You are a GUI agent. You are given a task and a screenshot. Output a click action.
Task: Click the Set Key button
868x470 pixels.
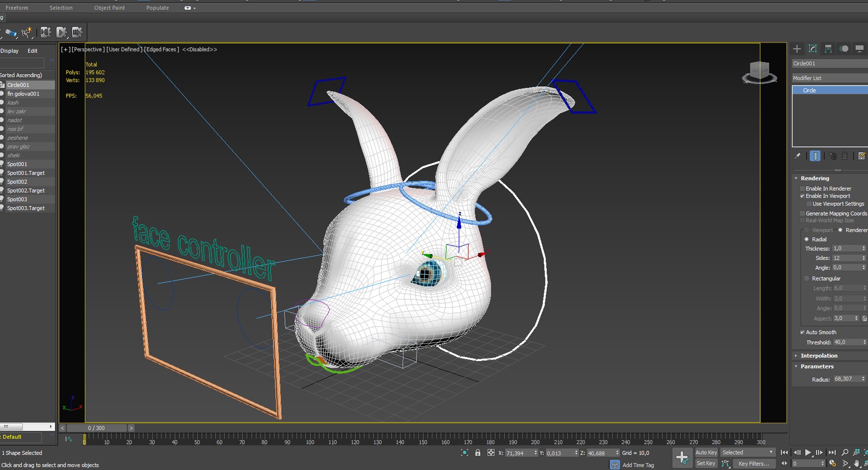[x=706, y=463]
